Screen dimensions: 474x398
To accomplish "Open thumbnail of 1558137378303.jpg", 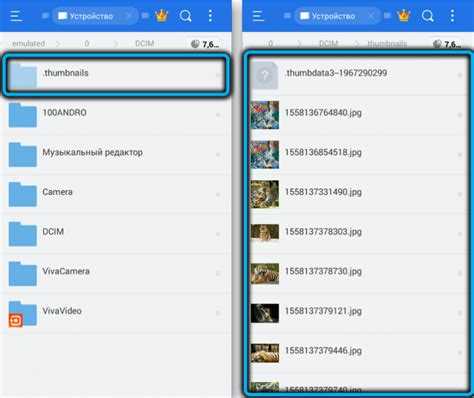I will [x=265, y=232].
